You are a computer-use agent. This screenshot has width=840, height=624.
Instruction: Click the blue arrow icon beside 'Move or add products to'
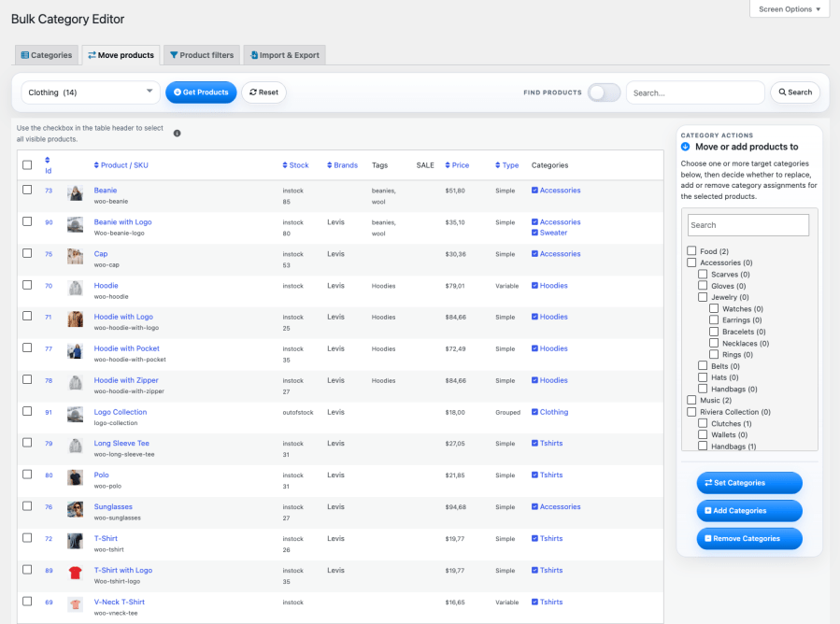click(x=685, y=147)
